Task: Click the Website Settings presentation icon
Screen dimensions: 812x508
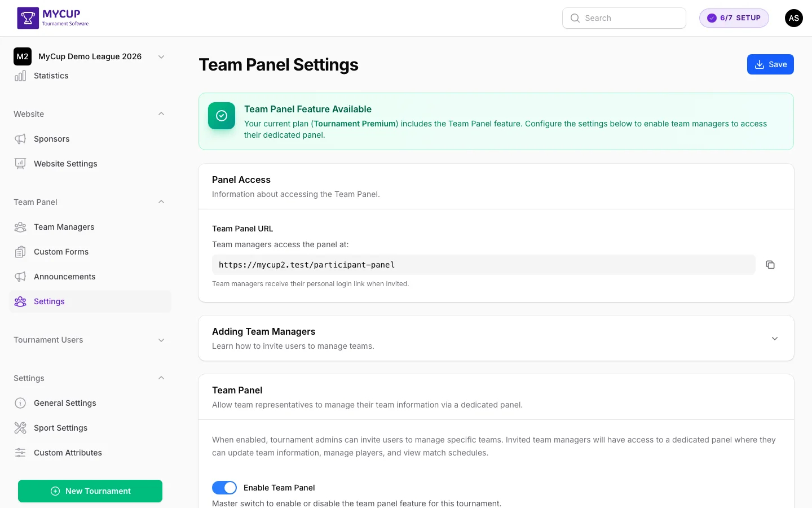Action: coord(20,164)
